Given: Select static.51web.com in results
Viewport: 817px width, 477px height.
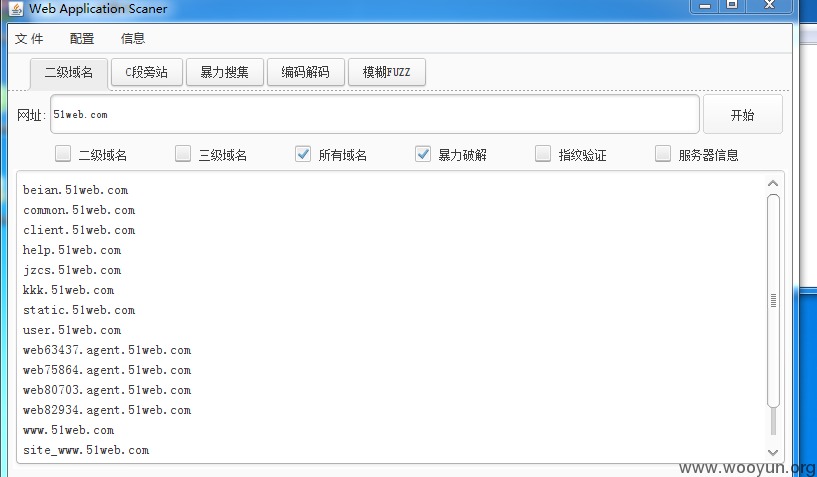Looking at the screenshot, I should (79, 310).
